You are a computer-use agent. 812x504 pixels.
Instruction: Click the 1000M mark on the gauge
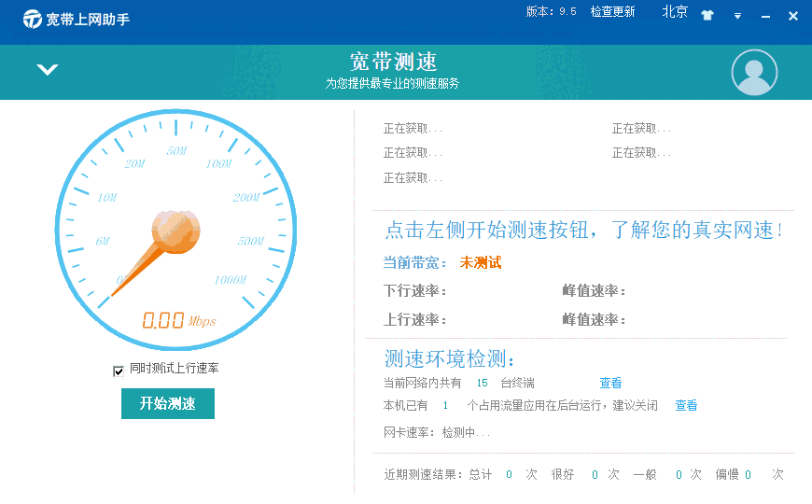(231, 280)
